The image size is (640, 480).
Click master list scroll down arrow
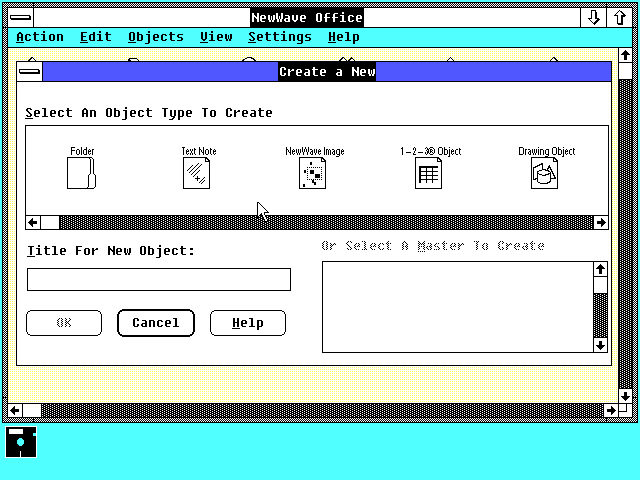(x=600, y=345)
